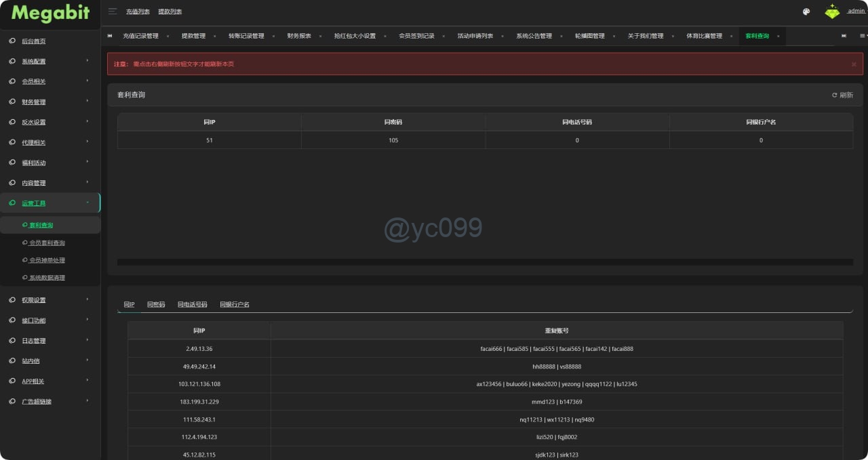This screenshot has width=868, height=460.
Task: Expand the 系统配置 sidebar menu
Action: pos(34,62)
